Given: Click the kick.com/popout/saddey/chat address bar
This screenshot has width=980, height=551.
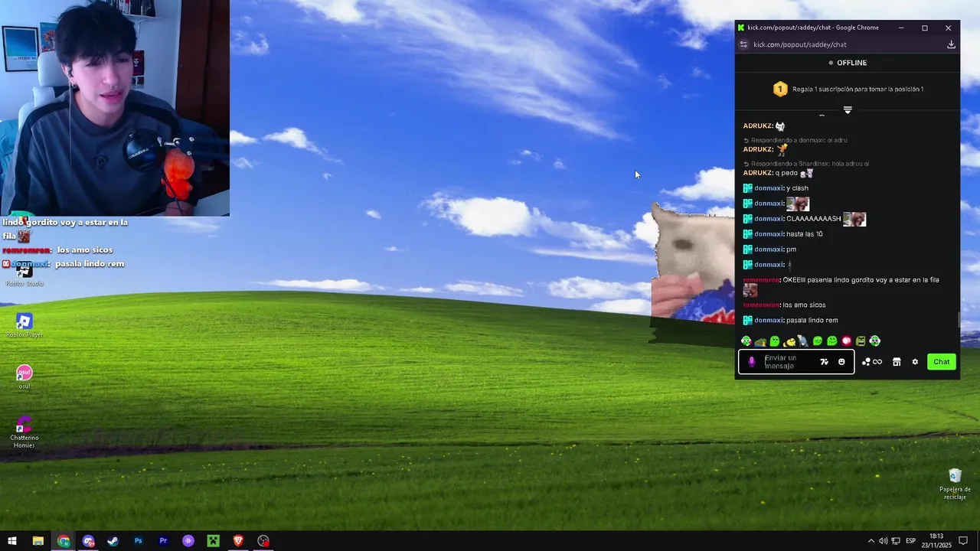Looking at the screenshot, I should [x=799, y=44].
